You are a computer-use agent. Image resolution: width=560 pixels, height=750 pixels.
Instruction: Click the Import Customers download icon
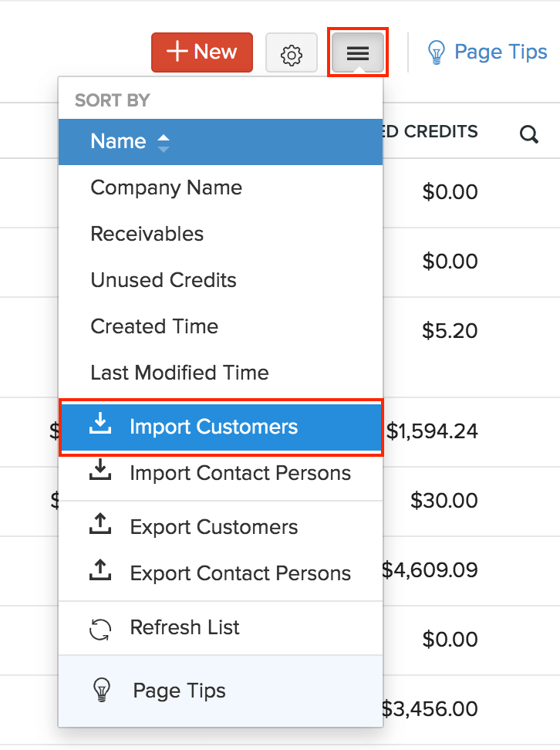tap(101, 426)
